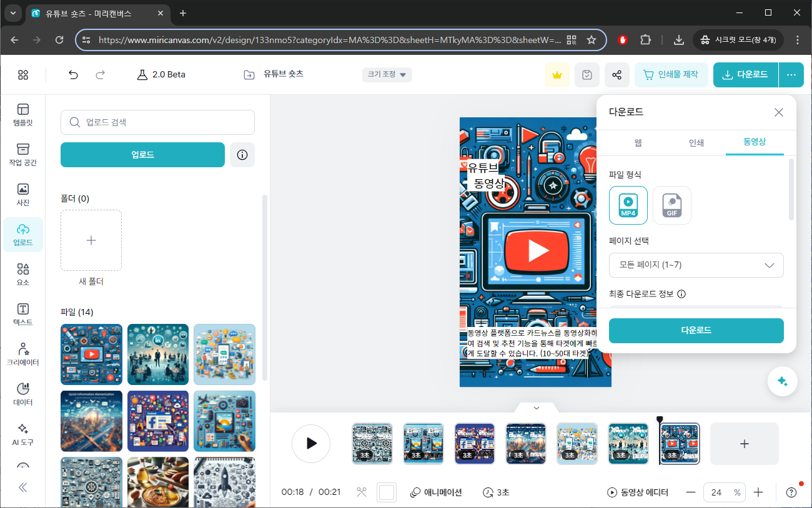Open the 크리에이터 sidebar panel
Viewport: 812px width, 508px height.
[x=23, y=354]
